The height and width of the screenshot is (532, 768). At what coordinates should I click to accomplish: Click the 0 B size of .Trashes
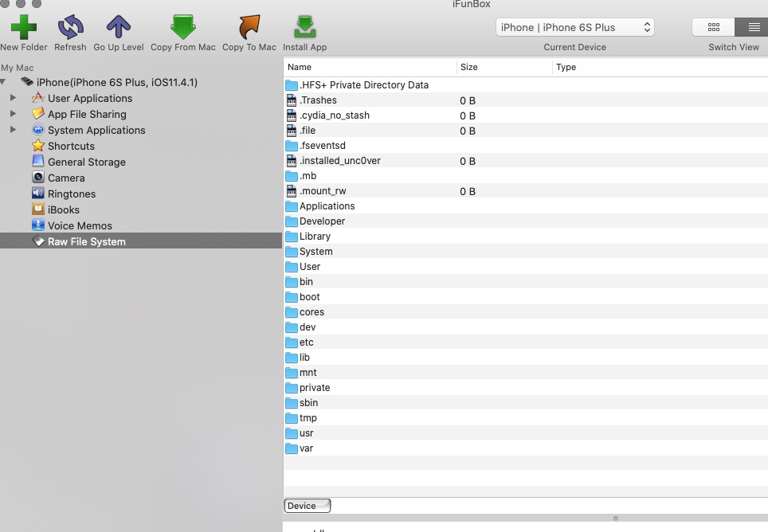click(468, 101)
